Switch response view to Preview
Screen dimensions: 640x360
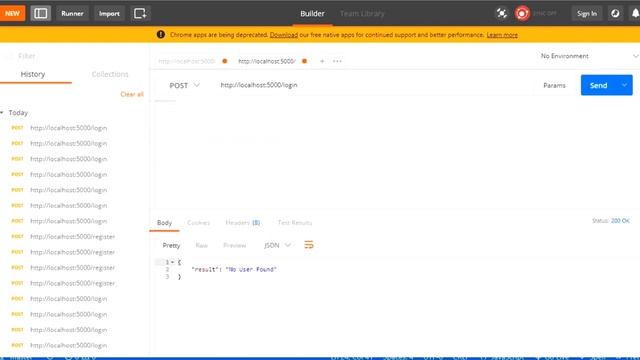[235, 245]
